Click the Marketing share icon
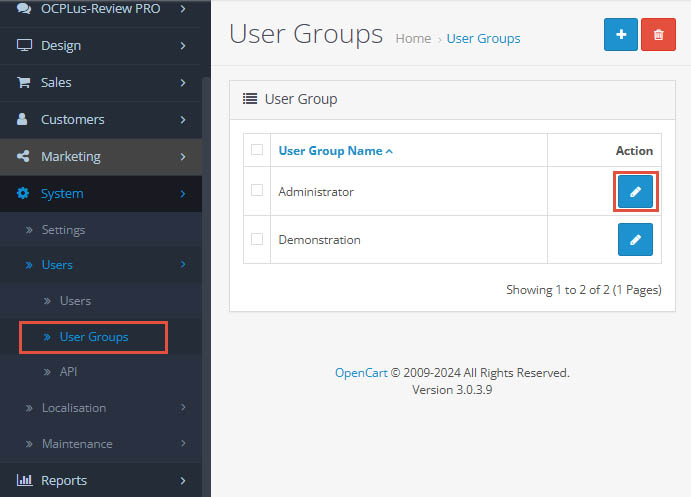The image size is (691, 497). click(23, 156)
